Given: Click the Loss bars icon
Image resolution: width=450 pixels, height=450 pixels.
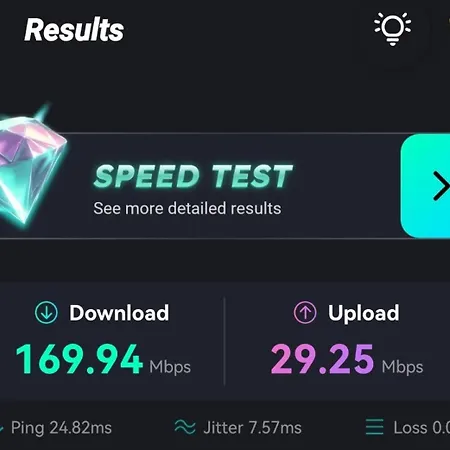Looking at the screenshot, I should pyautogui.click(x=375, y=427).
